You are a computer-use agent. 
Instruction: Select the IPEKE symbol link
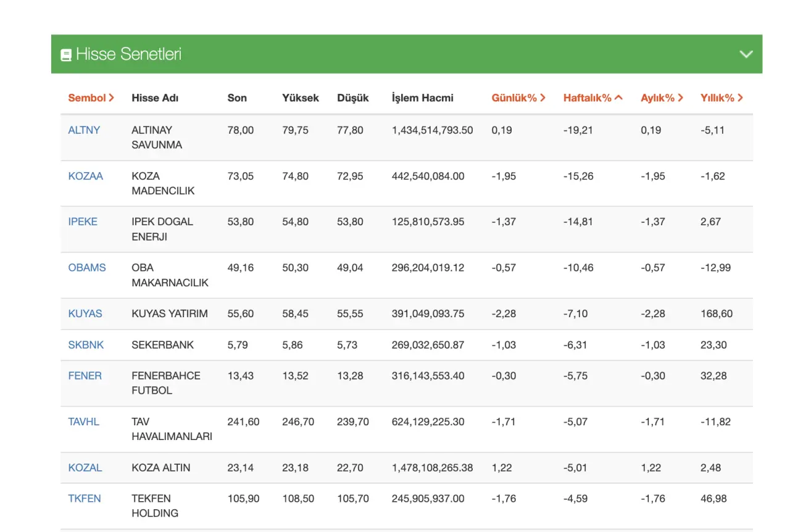[x=83, y=222]
